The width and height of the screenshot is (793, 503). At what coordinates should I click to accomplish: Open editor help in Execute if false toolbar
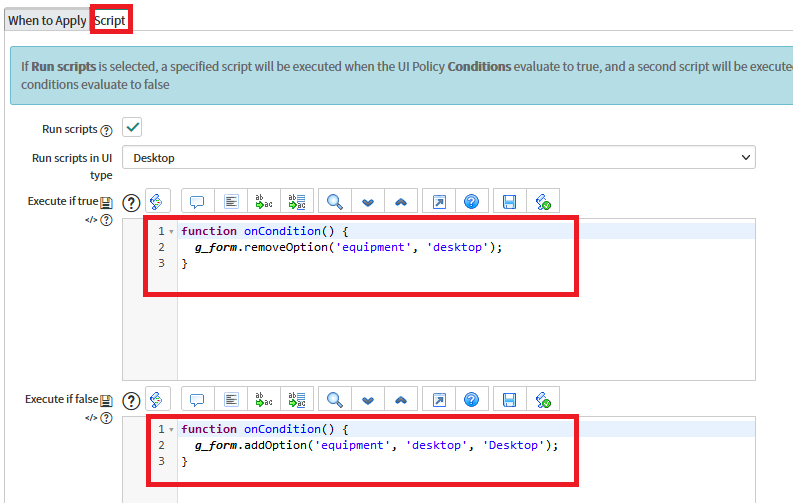pyautogui.click(x=472, y=399)
